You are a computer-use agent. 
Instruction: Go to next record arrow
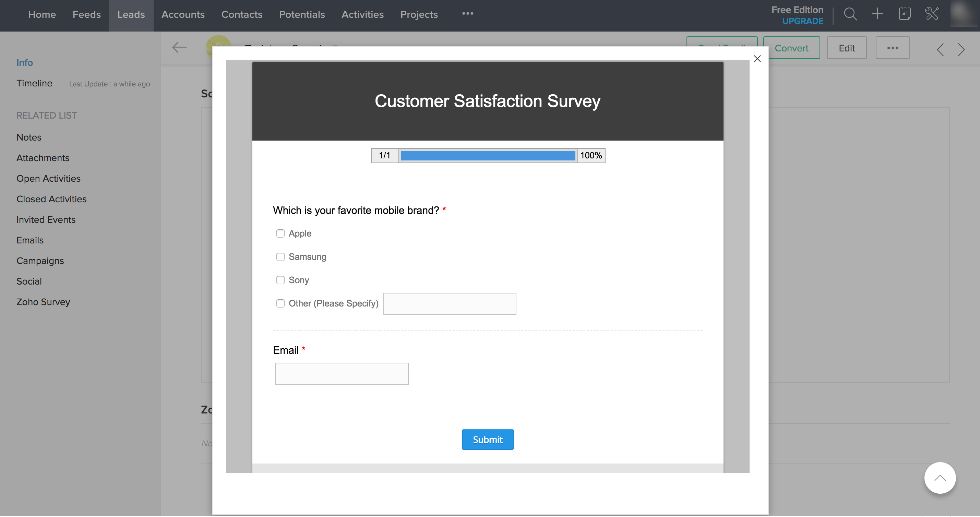click(961, 49)
